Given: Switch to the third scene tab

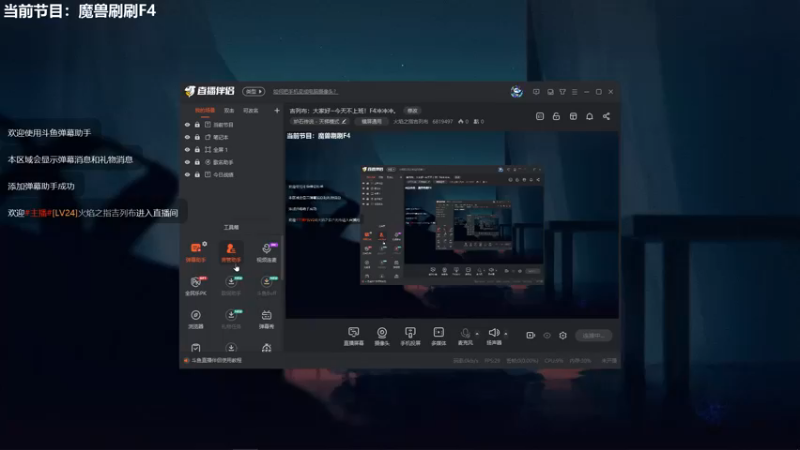Looking at the screenshot, I should coord(251,110).
